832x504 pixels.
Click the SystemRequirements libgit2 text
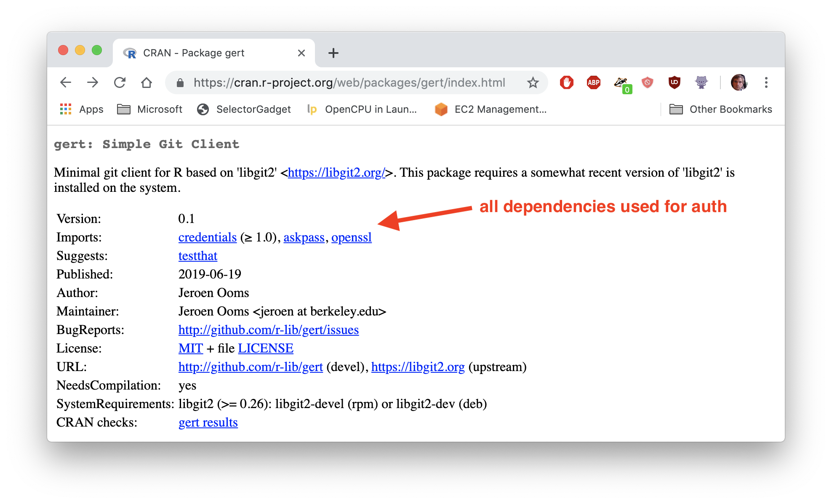333,404
